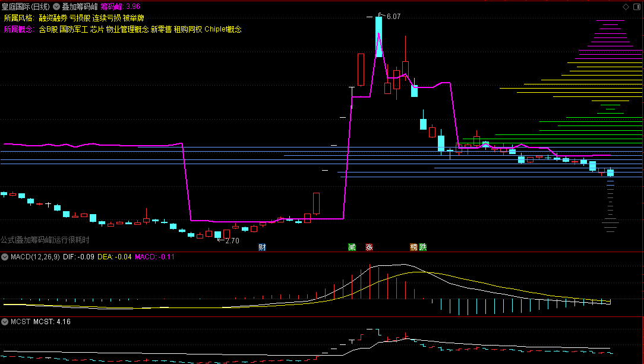
Task: Click the 公式[叠加筹码峰]运行很耗时 notice
Action: (45, 240)
